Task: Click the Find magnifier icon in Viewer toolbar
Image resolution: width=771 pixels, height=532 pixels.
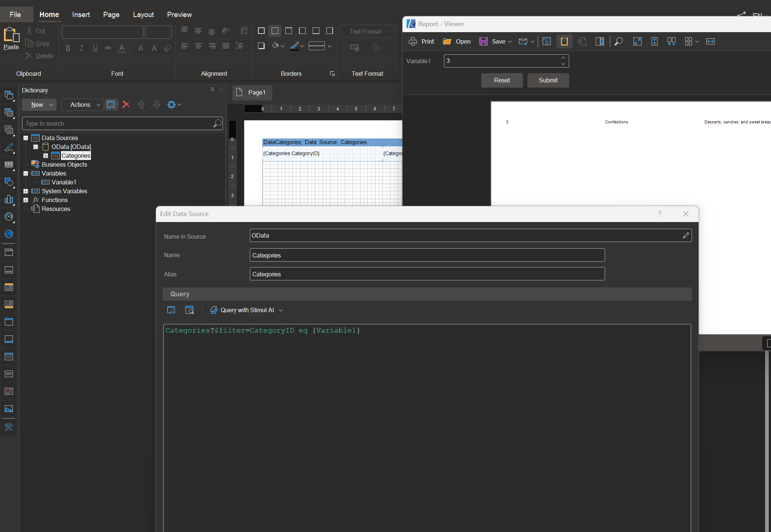Action: tap(619, 41)
